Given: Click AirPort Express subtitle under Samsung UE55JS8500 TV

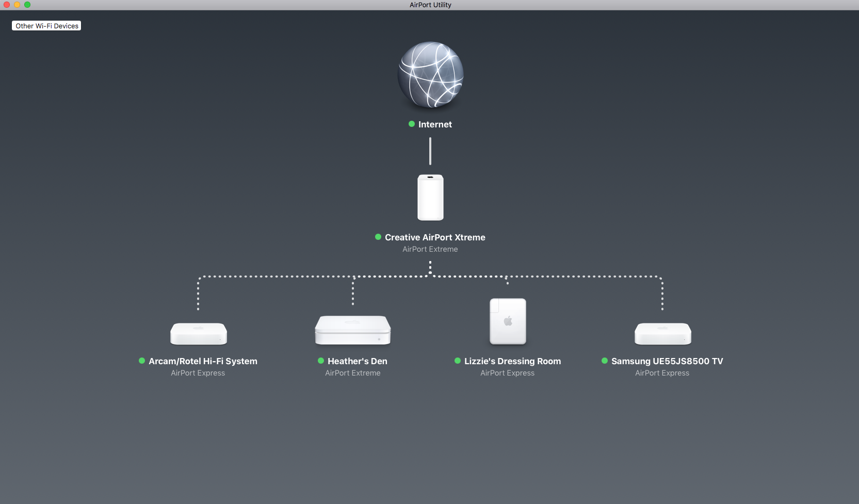Looking at the screenshot, I should 662,373.
